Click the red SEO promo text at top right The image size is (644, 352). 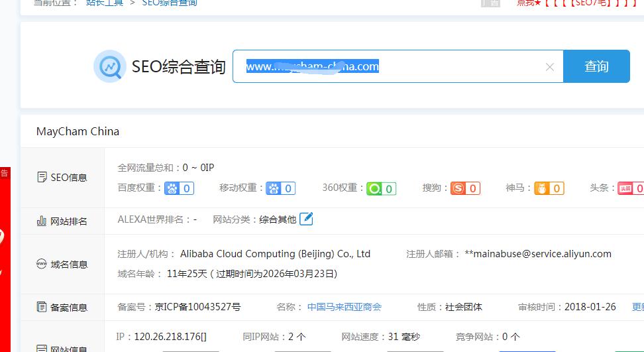tap(577, 3)
